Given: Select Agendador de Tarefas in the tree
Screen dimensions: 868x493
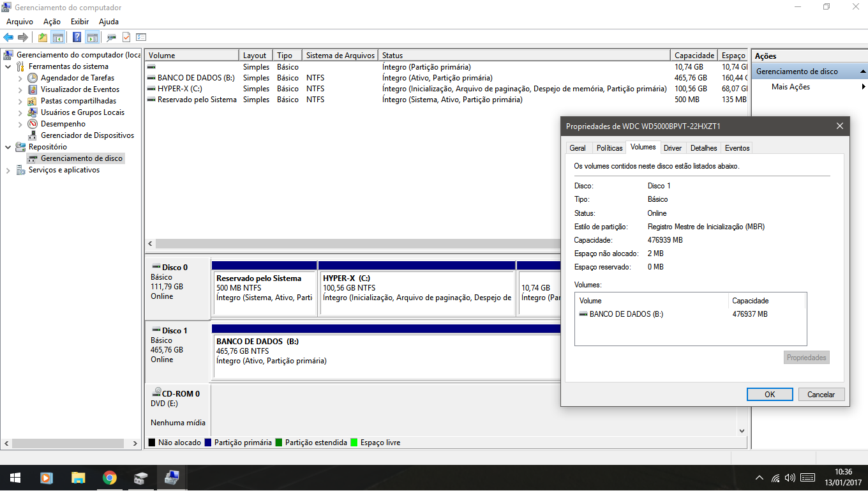Looking at the screenshot, I should pyautogui.click(x=77, y=78).
